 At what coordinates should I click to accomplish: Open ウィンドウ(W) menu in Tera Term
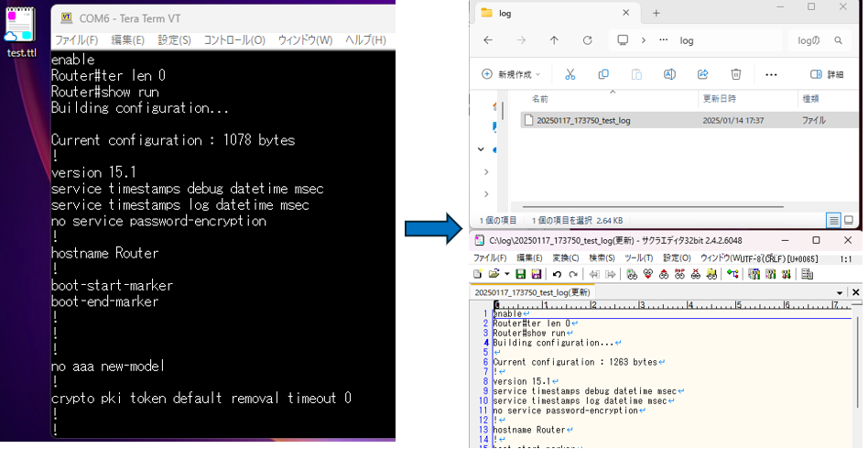click(x=305, y=40)
